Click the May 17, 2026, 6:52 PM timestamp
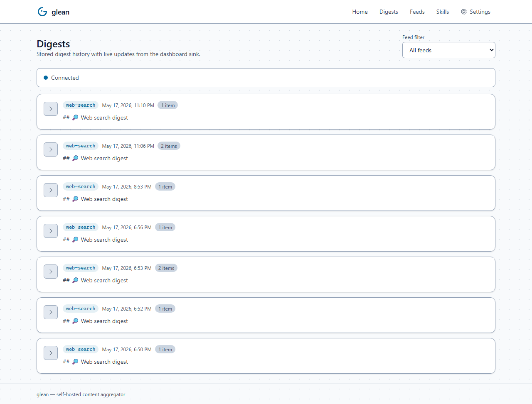The height and width of the screenshot is (404, 532). click(127, 309)
